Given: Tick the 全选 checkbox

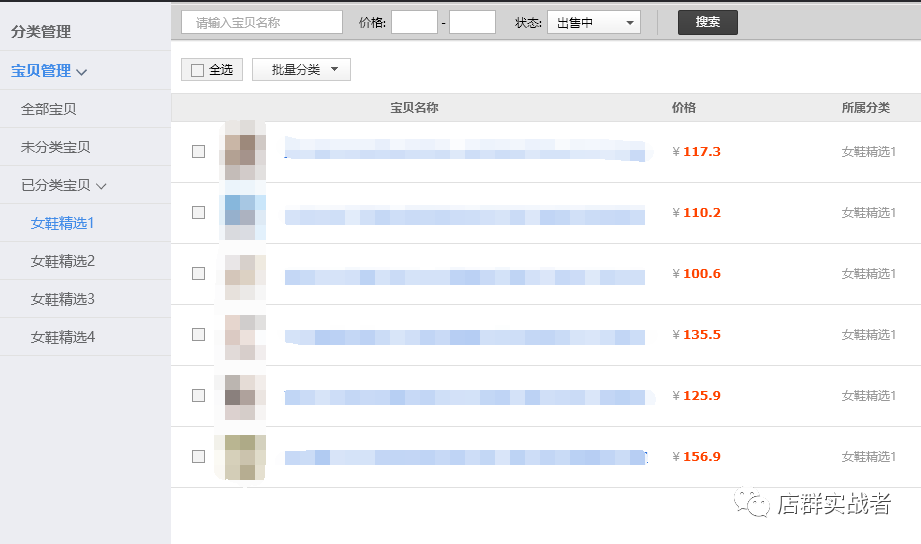Looking at the screenshot, I should click(x=198, y=70).
